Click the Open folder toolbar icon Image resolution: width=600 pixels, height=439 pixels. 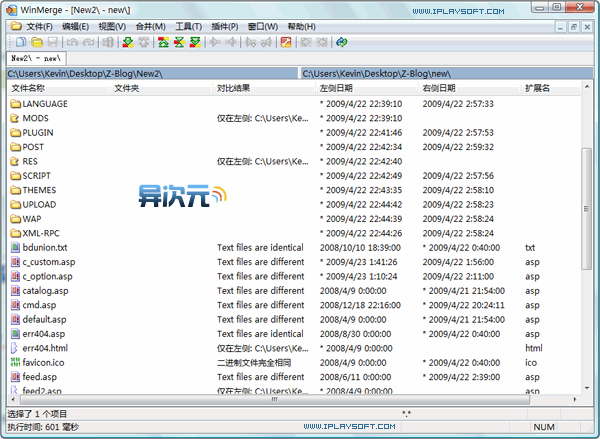coord(37,42)
